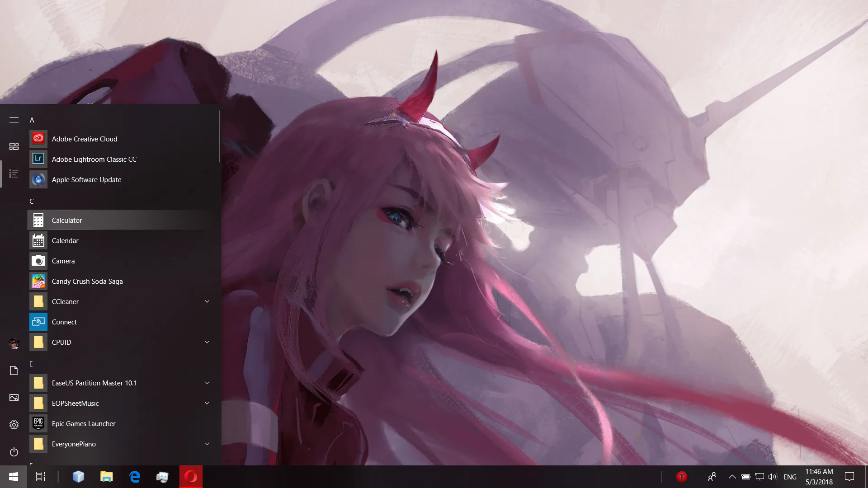The width and height of the screenshot is (868, 488).
Task: Open the Power options button
Action: point(14,452)
